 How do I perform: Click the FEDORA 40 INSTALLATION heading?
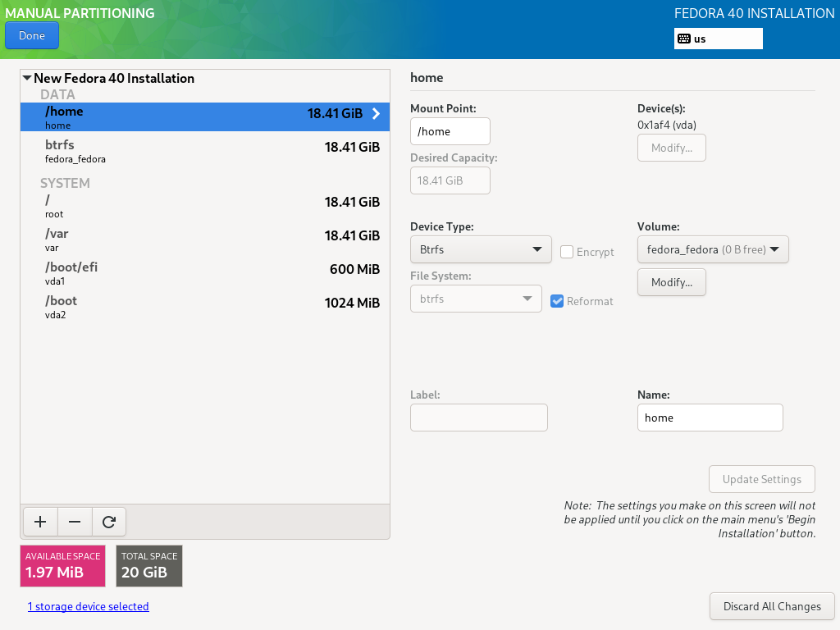pyautogui.click(x=755, y=13)
